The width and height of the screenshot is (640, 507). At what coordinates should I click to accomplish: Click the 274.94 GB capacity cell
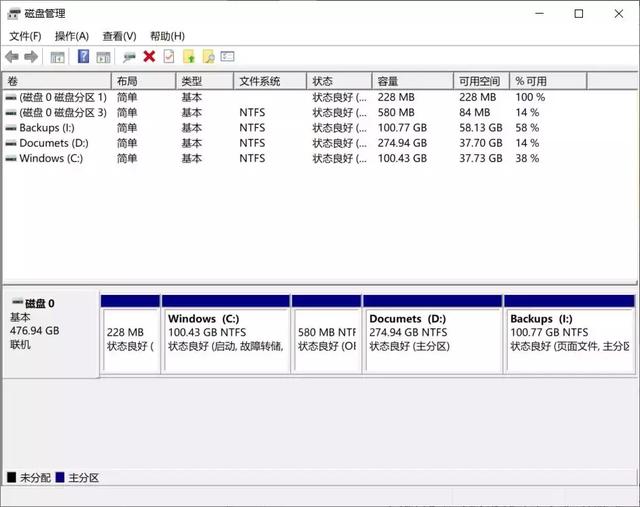[402, 143]
